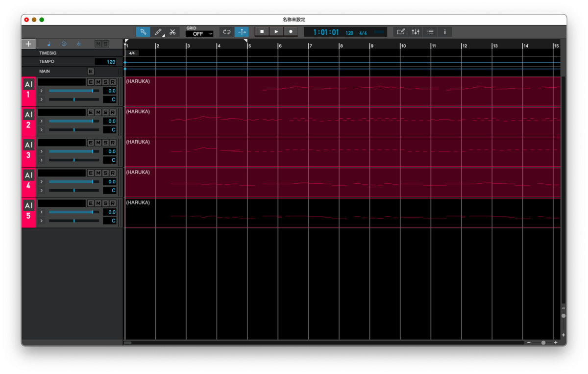Screen dimensions: 588x374
Task: Arm track 4 for recording with R
Action: tap(113, 173)
